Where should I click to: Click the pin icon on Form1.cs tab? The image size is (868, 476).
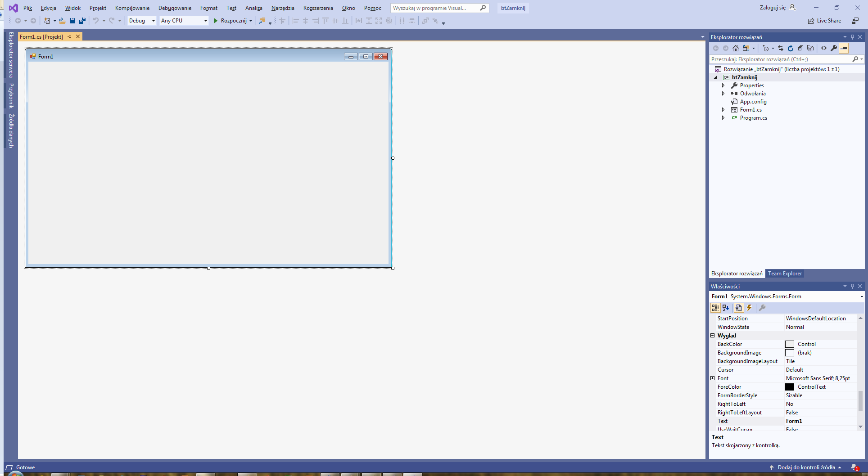pos(70,36)
